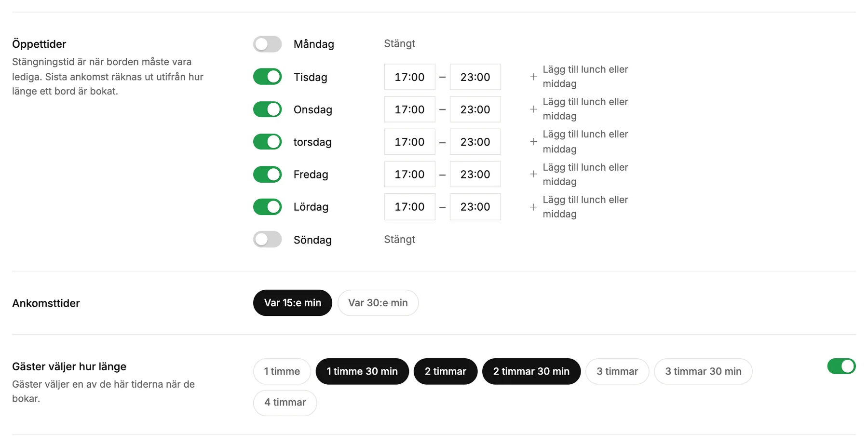Open Fredag closing time 23:00 field
The width and height of the screenshot is (868, 446).
[x=475, y=174]
